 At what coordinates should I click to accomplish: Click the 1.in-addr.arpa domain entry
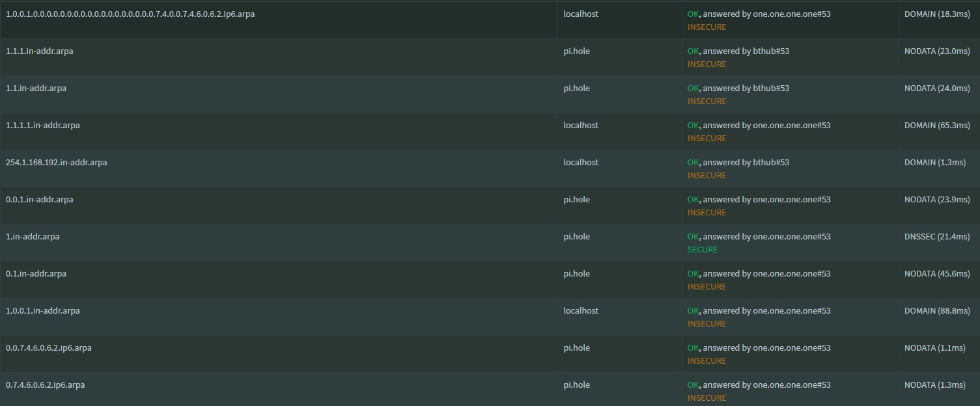coord(33,236)
